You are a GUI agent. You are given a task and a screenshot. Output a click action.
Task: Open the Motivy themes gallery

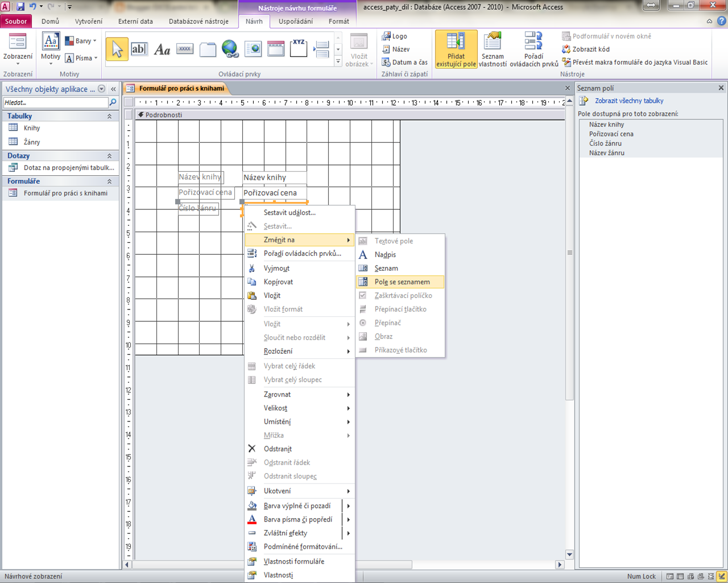coord(51,49)
